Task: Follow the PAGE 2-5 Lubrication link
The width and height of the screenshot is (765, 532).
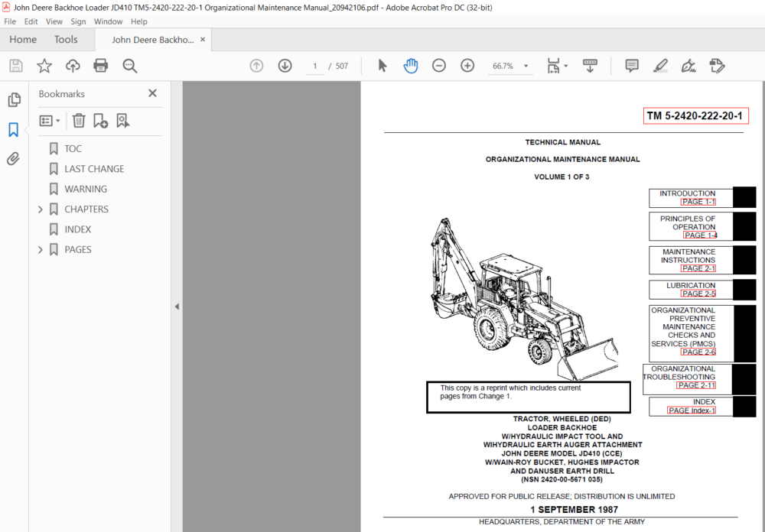Action: (698, 294)
